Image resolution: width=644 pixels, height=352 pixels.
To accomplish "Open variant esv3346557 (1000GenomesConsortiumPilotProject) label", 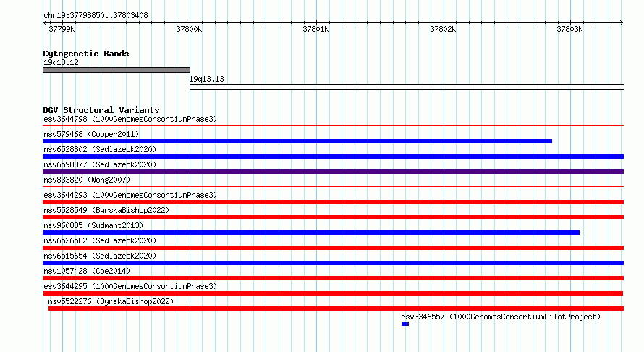I will (501, 317).
